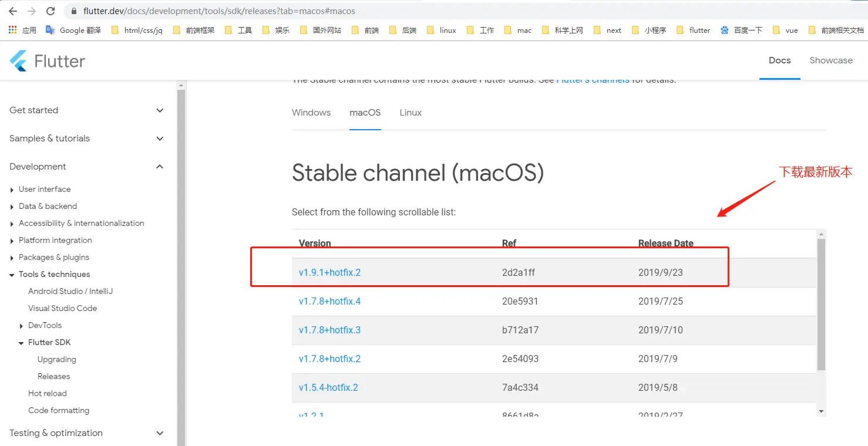Viewport: 868px width, 446px height.
Task: Open the Apps grid bookmark icon
Action: [x=12, y=30]
